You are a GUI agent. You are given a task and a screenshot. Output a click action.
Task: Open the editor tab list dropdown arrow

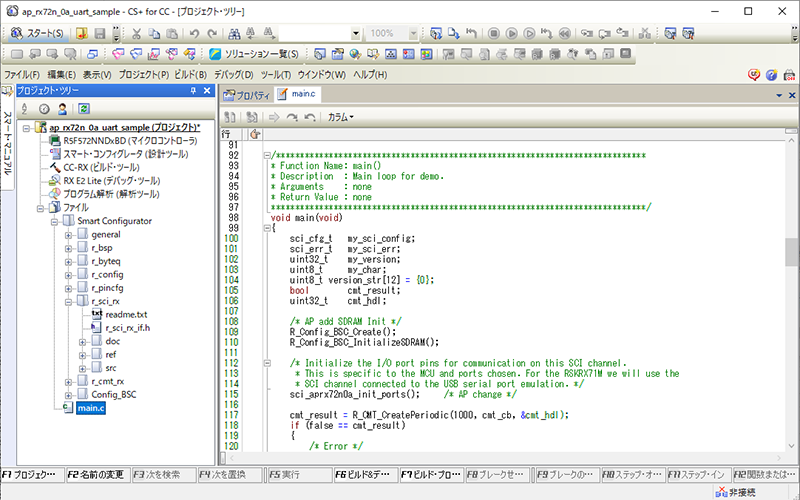779,95
